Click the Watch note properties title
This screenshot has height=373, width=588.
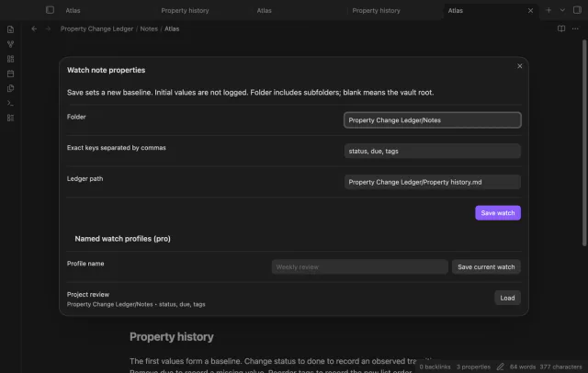click(107, 70)
